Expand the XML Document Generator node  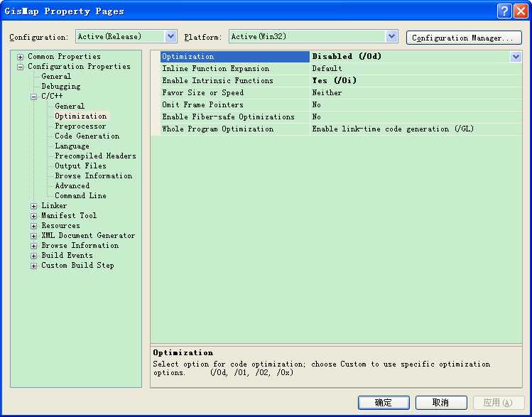coord(33,236)
